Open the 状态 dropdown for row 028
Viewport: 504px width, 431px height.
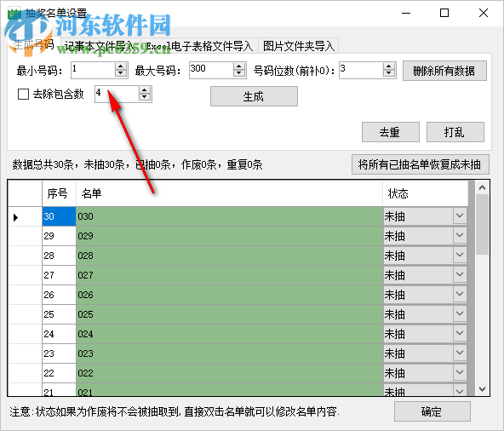pyautogui.click(x=460, y=256)
